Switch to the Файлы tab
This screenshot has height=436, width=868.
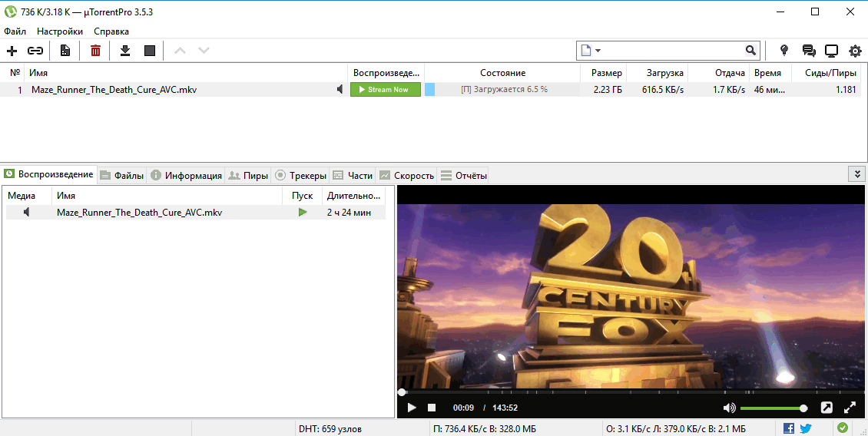coord(122,175)
